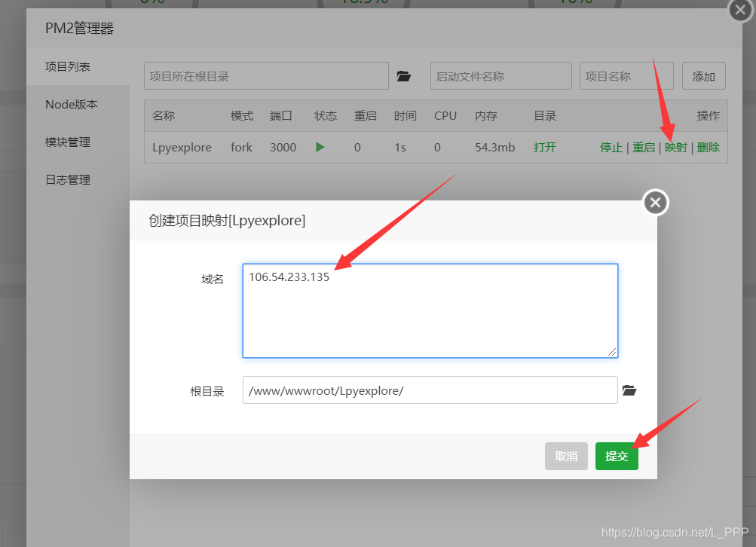
Task: Click the 时间 column header
Action: click(x=405, y=116)
